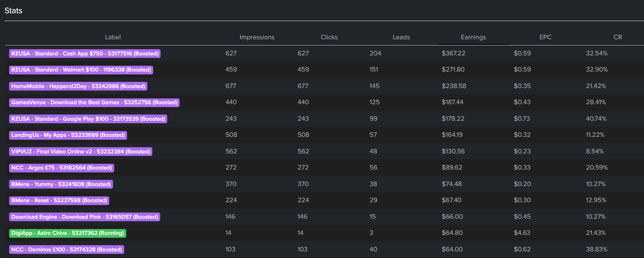Click the Clicks column header
Viewport: 644px width, 258px height.
click(x=329, y=37)
